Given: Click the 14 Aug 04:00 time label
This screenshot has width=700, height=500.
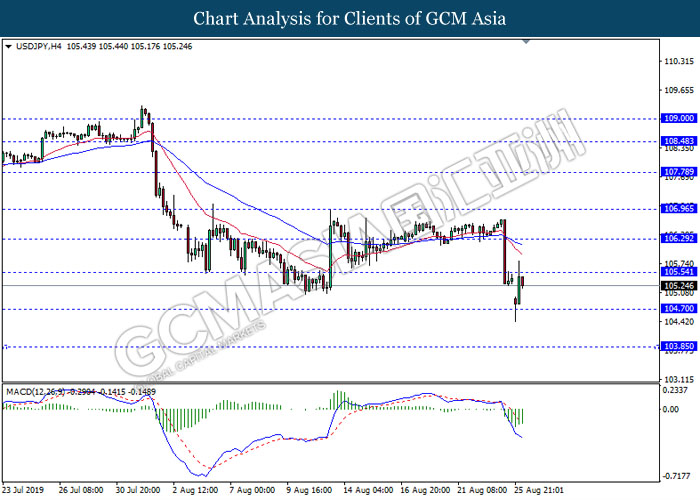Looking at the screenshot, I should pyautogui.click(x=368, y=490).
